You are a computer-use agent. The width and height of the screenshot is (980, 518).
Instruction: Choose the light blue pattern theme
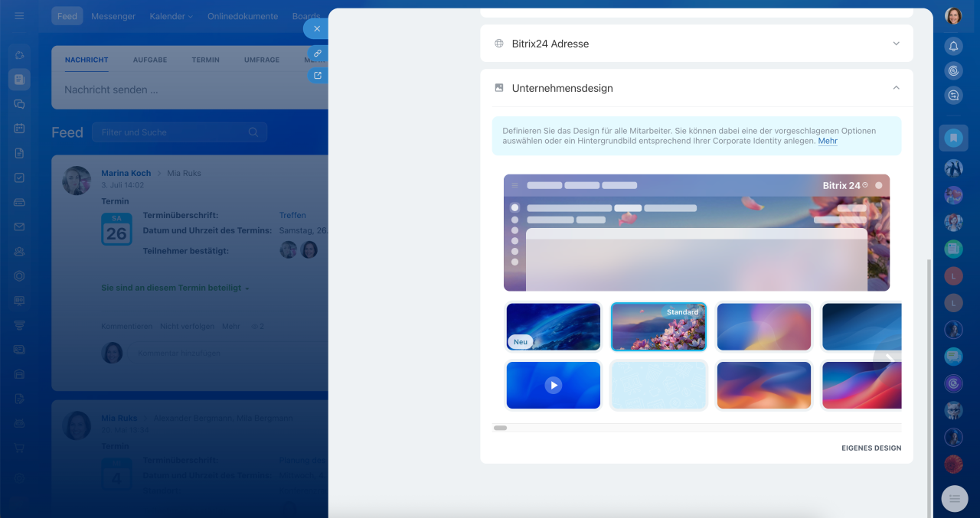point(658,385)
